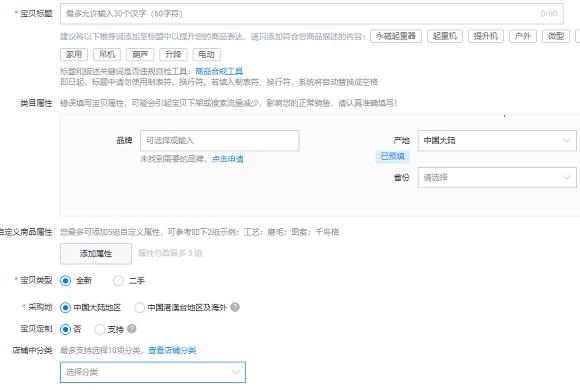This screenshot has height=390, width=580.
Task: Open the 选择分类 shop category dropdown
Action: pyautogui.click(x=153, y=372)
